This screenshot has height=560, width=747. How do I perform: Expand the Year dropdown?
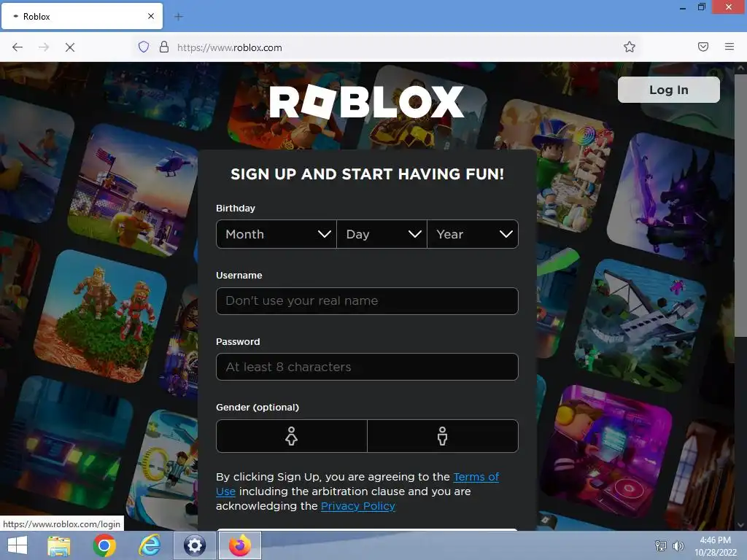coord(473,234)
